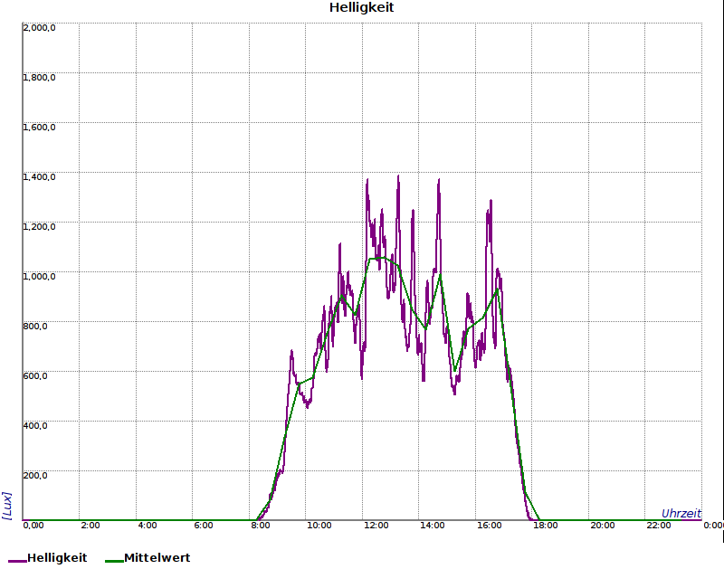Select the green Mittelwert legend swatch

(115, 561)
